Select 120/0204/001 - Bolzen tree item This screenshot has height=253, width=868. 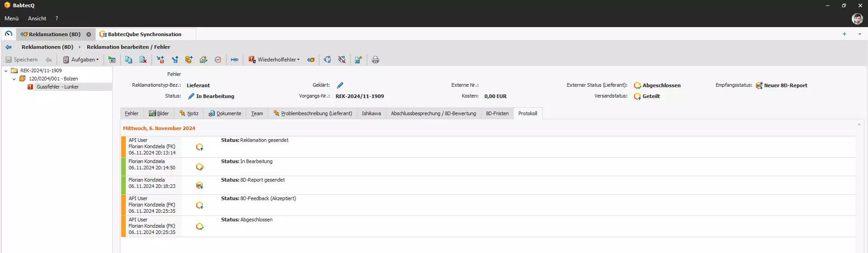53,79
